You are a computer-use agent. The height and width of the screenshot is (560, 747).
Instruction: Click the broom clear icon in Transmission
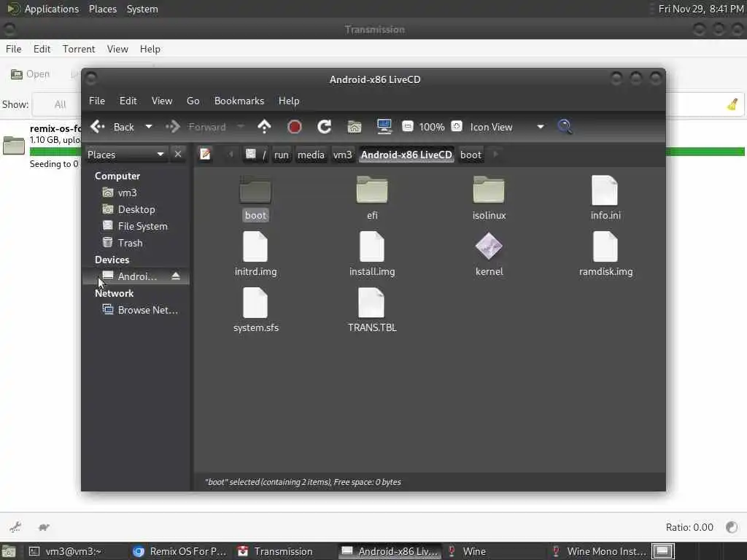point(732,104)
